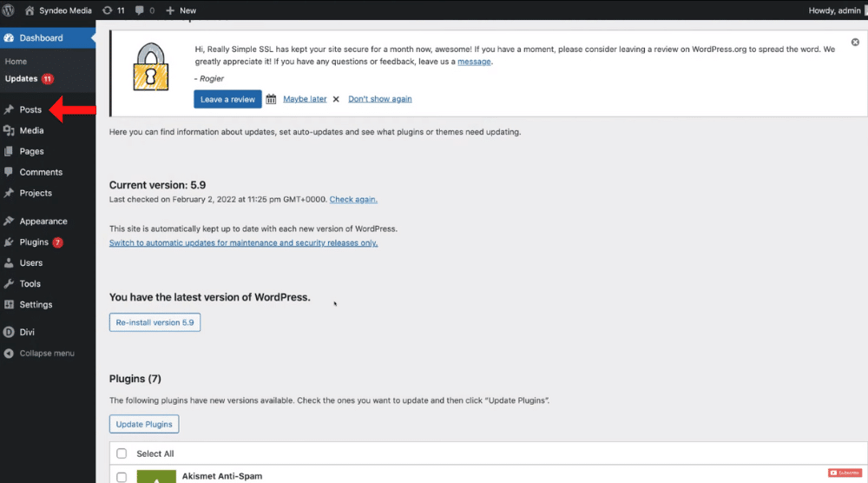
Task: Click the Leave a review button
Action: pyautogui.click(x=227, y=99)
